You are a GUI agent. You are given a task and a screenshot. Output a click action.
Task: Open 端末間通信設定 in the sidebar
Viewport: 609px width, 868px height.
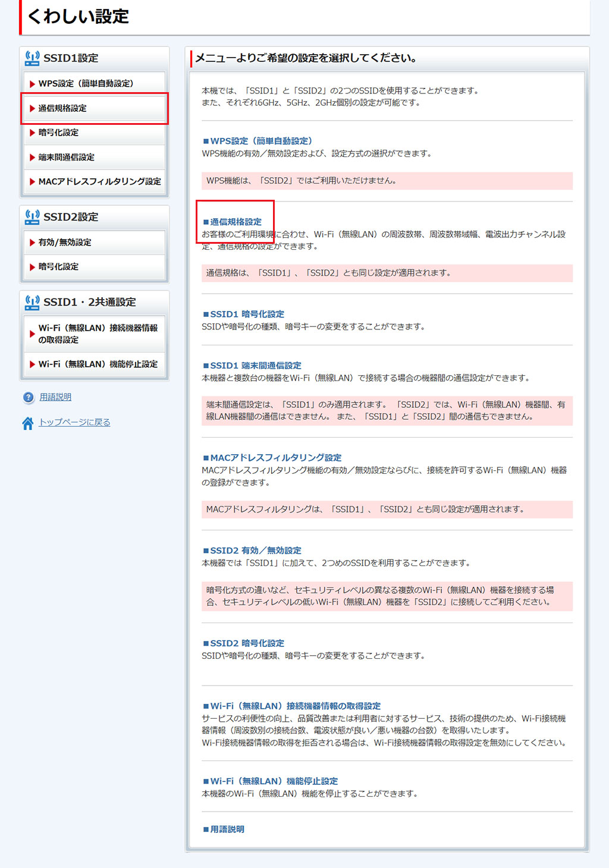[x=66, y=157]
